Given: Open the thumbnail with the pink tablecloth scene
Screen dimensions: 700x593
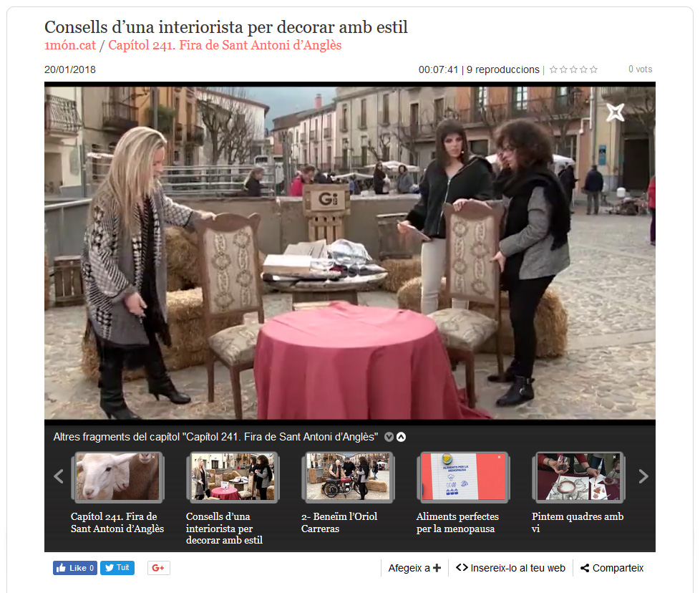Looking at the screenshot, I should (233, 476).
